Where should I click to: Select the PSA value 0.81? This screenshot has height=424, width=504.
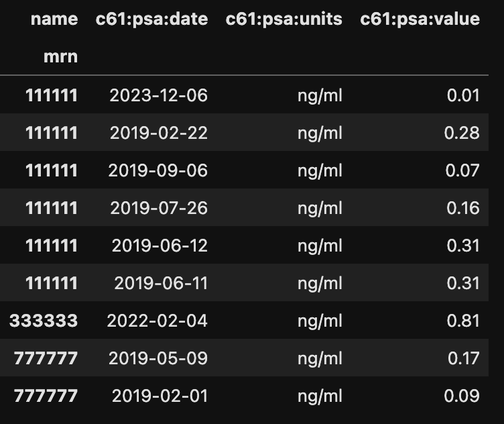point(463,321)
